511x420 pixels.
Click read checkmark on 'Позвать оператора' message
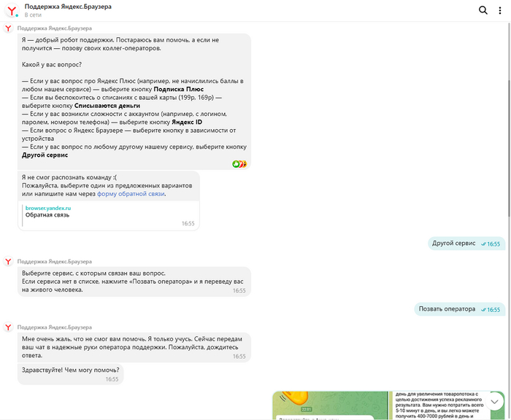(483, 309)
